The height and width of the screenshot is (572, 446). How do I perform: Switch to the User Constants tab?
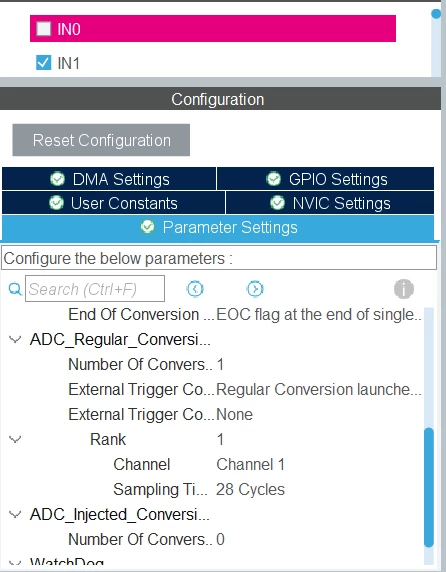113,203
